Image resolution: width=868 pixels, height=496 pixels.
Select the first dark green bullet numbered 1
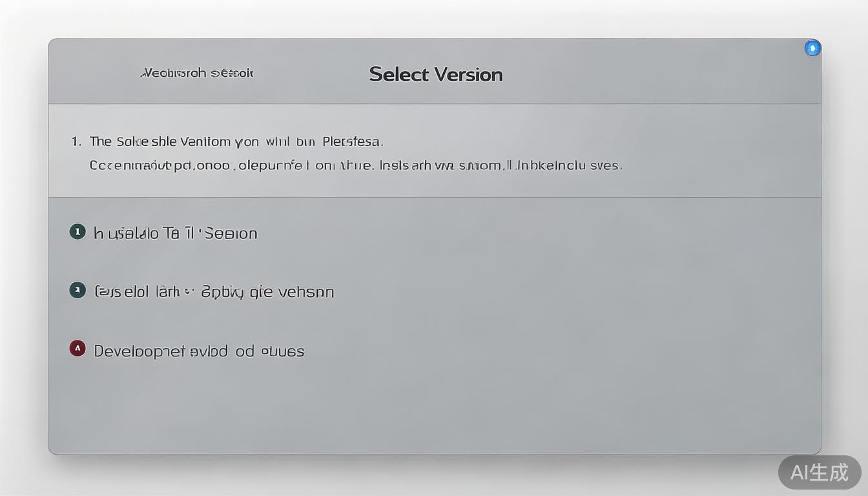point(77,232)
